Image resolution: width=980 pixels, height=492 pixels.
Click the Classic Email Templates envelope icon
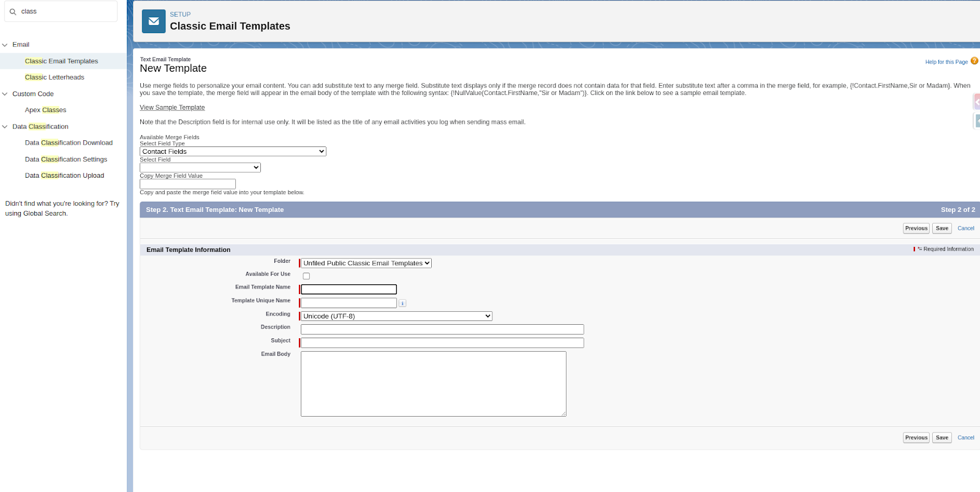click(x=154, y=21)
